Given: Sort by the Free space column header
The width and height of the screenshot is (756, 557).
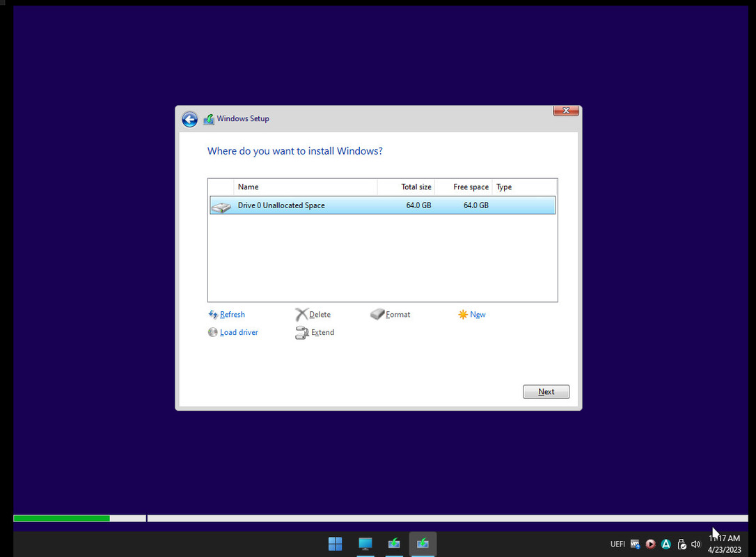Looking at the screenshot, I should click(x=464, y=187).
